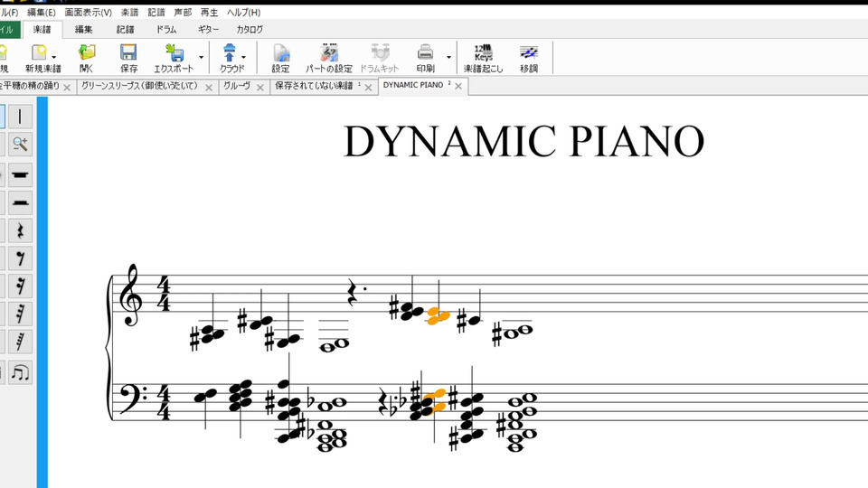
Task: Expand the 新規楽譜 dropdown arrow
Action: pos(54,58)
